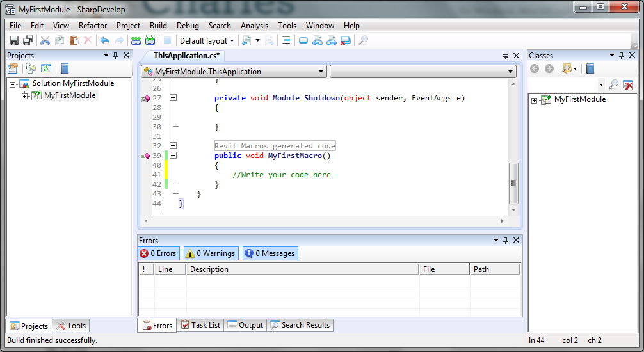The height and width of the screenshot is (352, 644).
Task: Click the magnifier Find icon in toolbar
Action: point(363,40)
